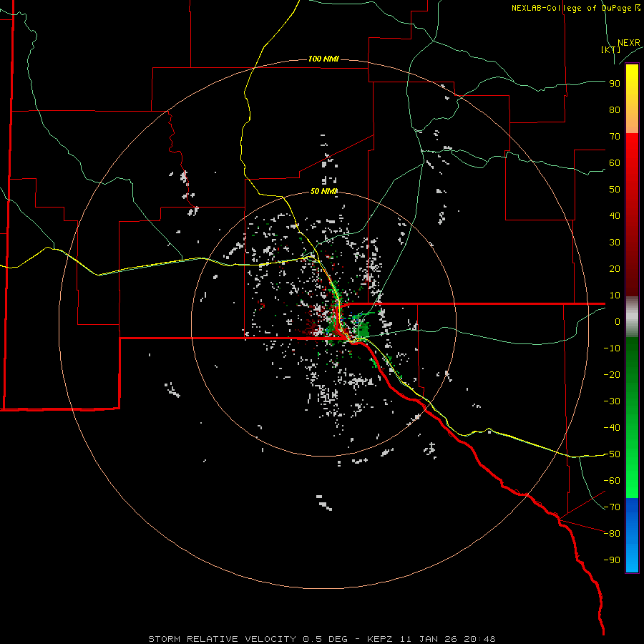644x644 pixels.
Task: Select the 80 value on the velocity scale
Action: pos(615,109)
